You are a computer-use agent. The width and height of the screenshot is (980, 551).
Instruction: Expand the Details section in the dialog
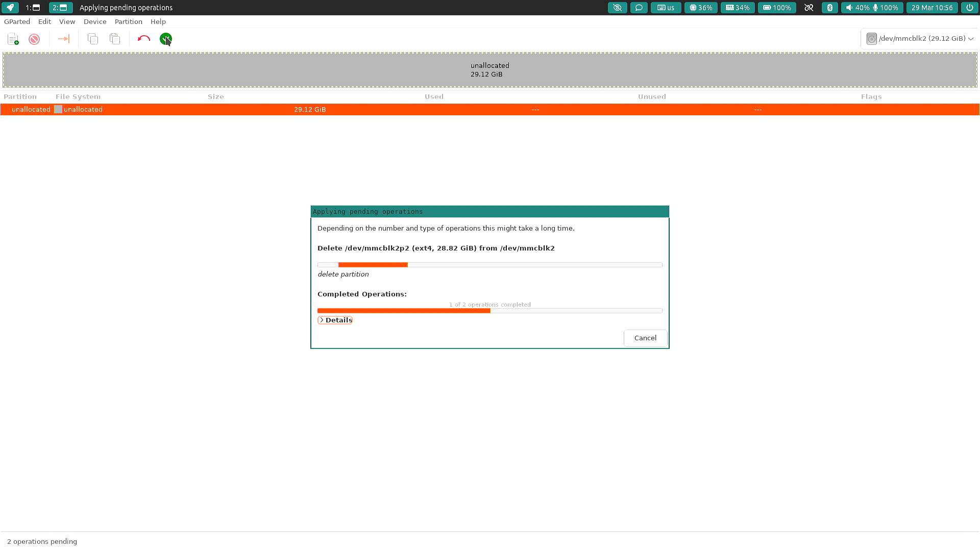335,320
